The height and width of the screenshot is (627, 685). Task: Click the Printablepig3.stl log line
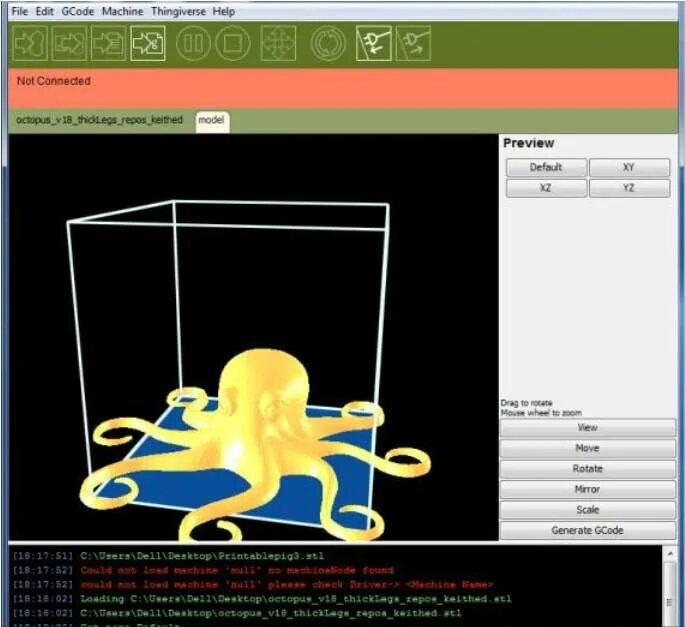[168, 556]
